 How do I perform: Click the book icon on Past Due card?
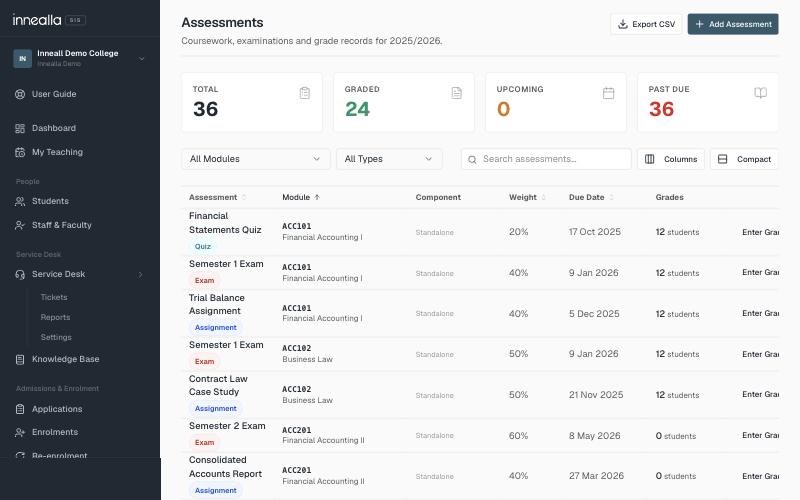pos(760,92)
